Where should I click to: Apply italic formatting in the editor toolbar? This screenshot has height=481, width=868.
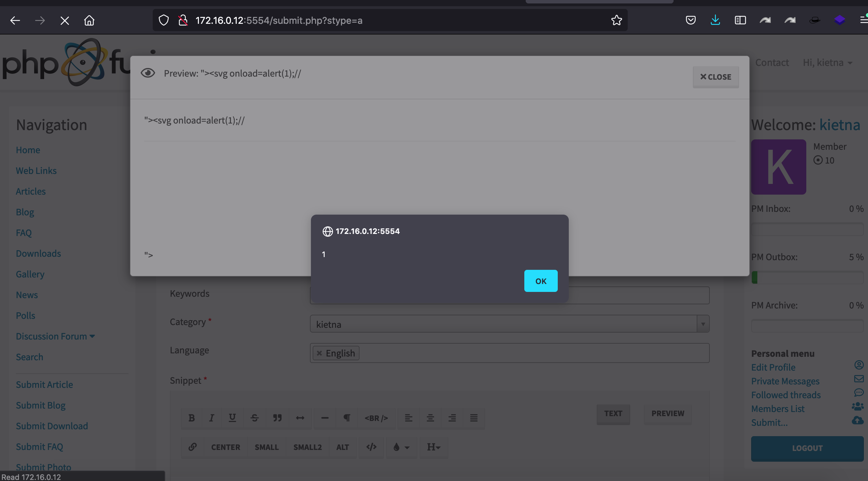211,418
